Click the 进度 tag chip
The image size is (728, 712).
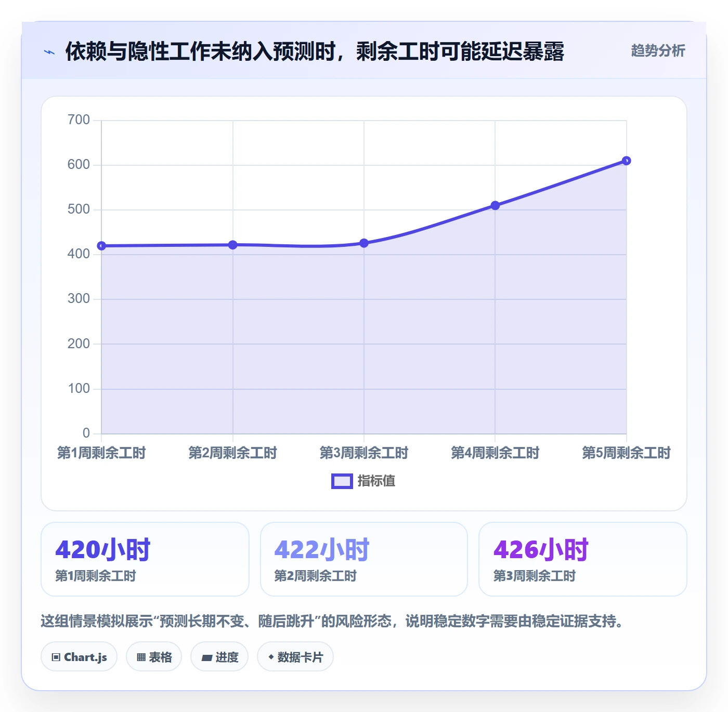(219, 657)
